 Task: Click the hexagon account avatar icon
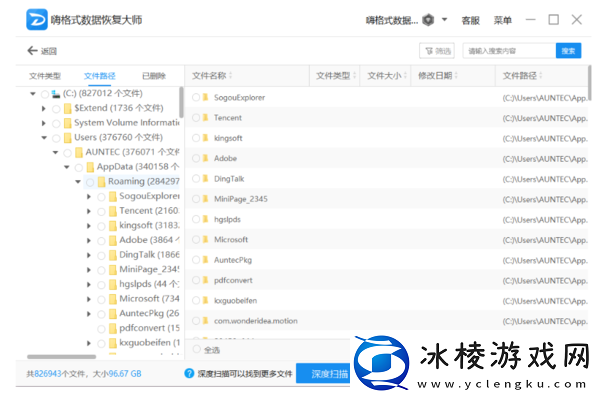click(428, 20)
